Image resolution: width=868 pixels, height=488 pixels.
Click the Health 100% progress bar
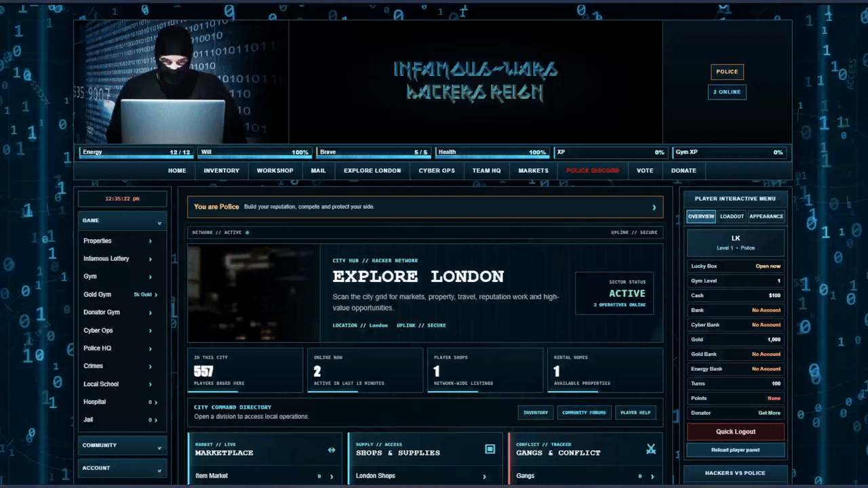(491, 152)
